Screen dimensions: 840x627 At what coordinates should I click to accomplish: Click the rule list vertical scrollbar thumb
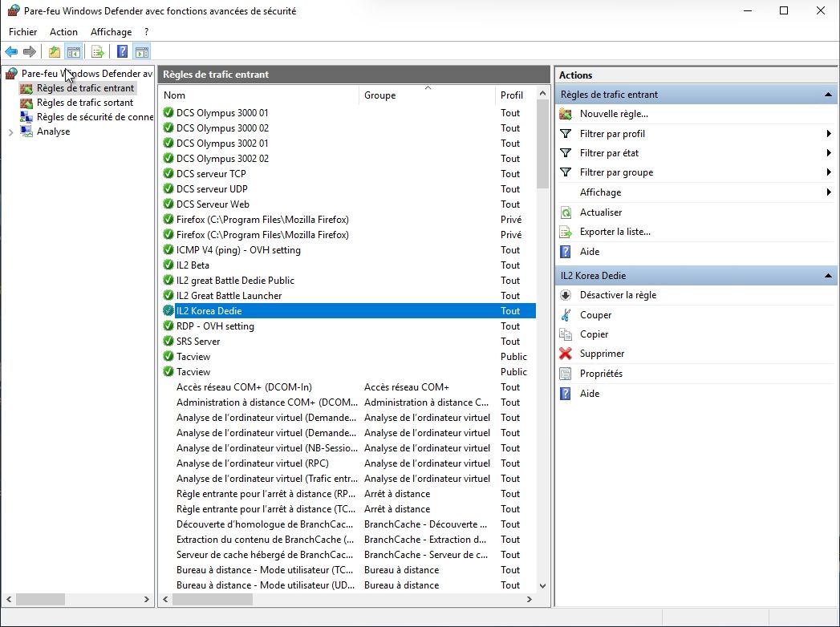click(542, 144)
